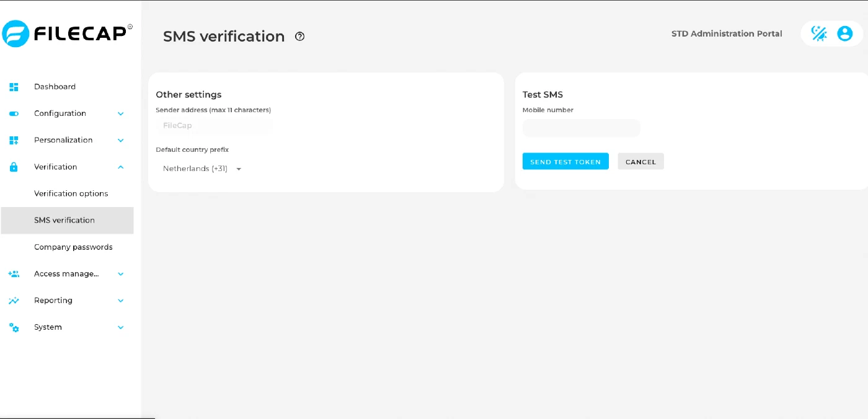Open the System menu item

click(67, 327)
